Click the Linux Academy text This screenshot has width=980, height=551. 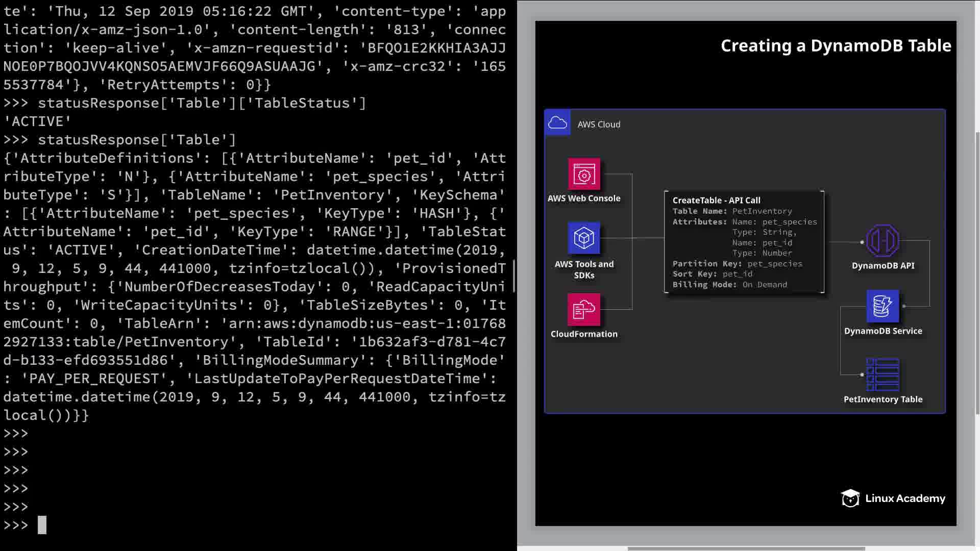(x=905, y=498)
